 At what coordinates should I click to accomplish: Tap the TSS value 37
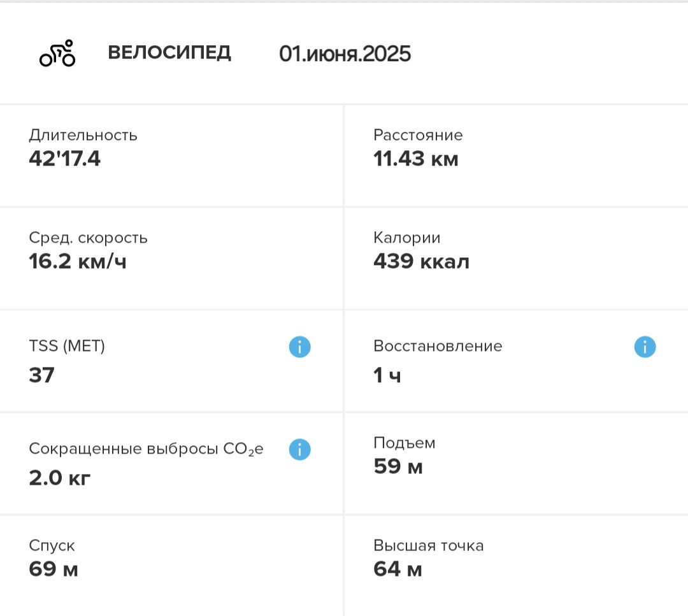(x=41, y=375)
